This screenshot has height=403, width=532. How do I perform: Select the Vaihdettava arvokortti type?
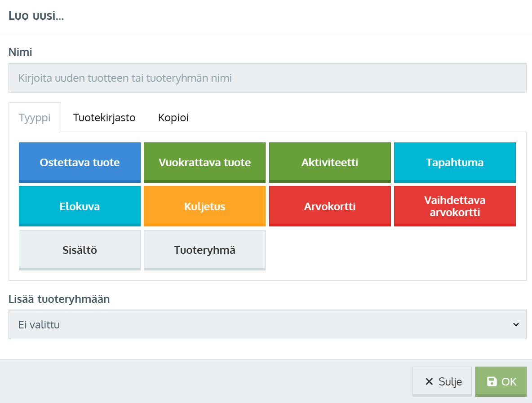pyautogui.click(x=455, y=207)
